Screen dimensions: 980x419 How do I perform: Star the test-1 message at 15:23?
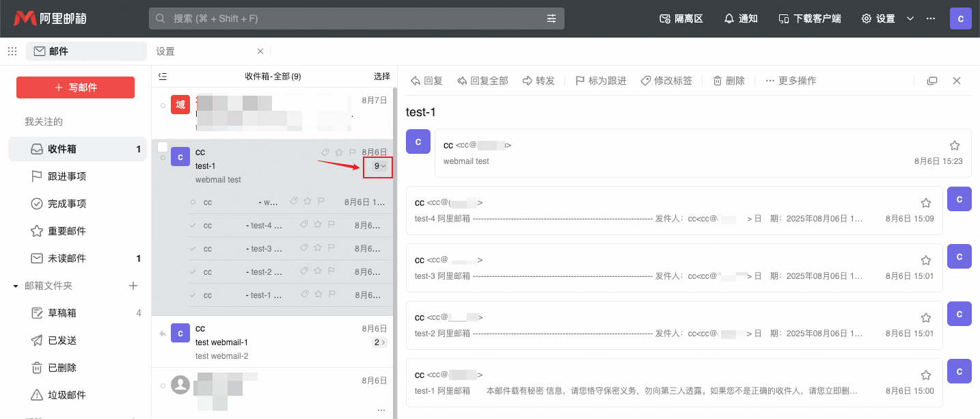point(955,146)
